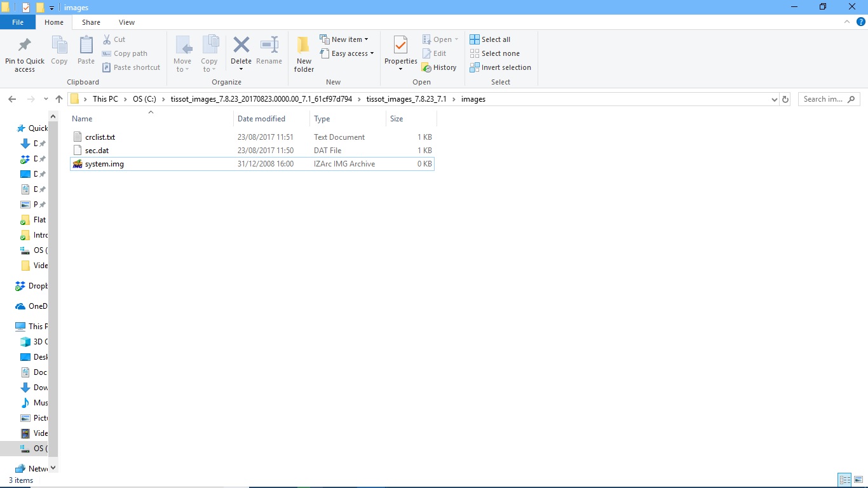The width and height of the screenshot is (868, 488).
Task: Click the Paste icon in Clipboard group
Action: click(86, 46)
